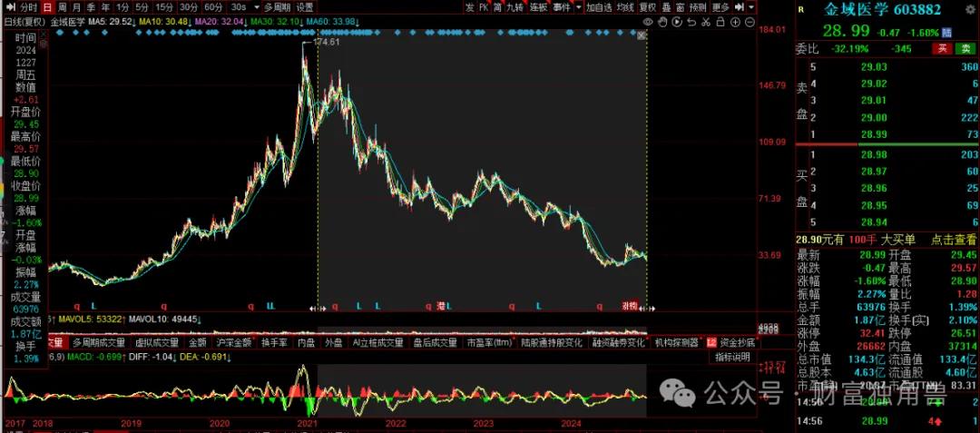Enable the 连板 indicator
Image resolution: width=980 pixels, height=433 pixels.
click(x=539, y=7)
